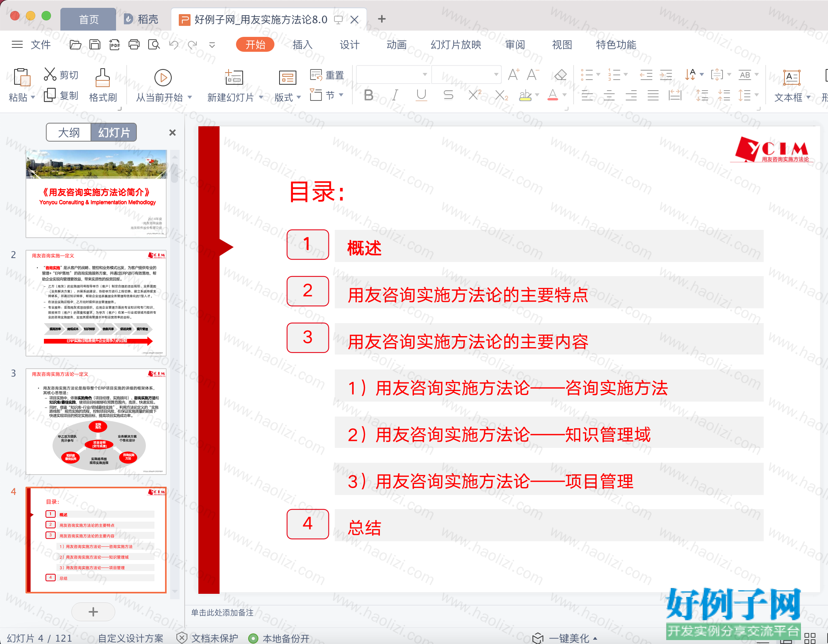Image resolution: width=828 pixels, height=644 pixels.
Task: Decrease the paragraph indent
Action: (x=646, y=75)
